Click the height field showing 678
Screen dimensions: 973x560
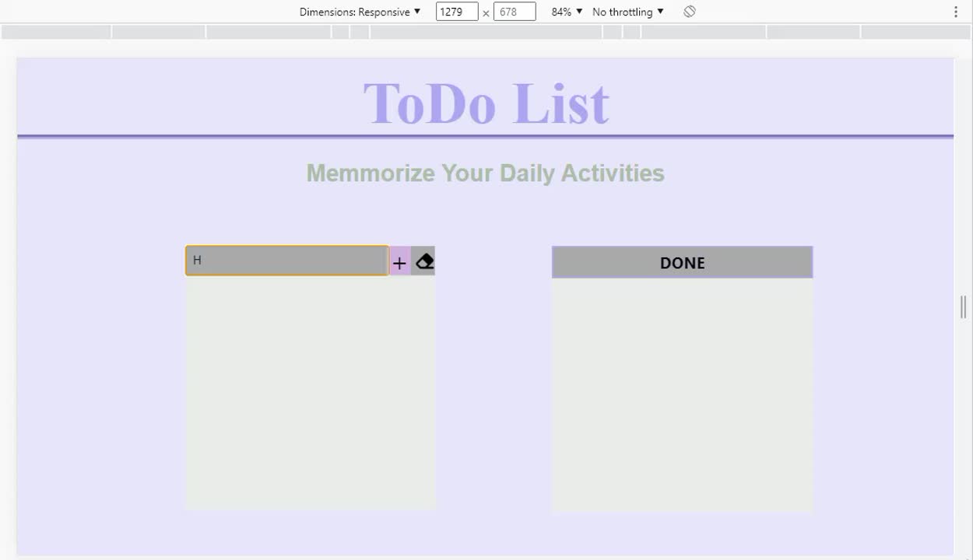(515, 12)
